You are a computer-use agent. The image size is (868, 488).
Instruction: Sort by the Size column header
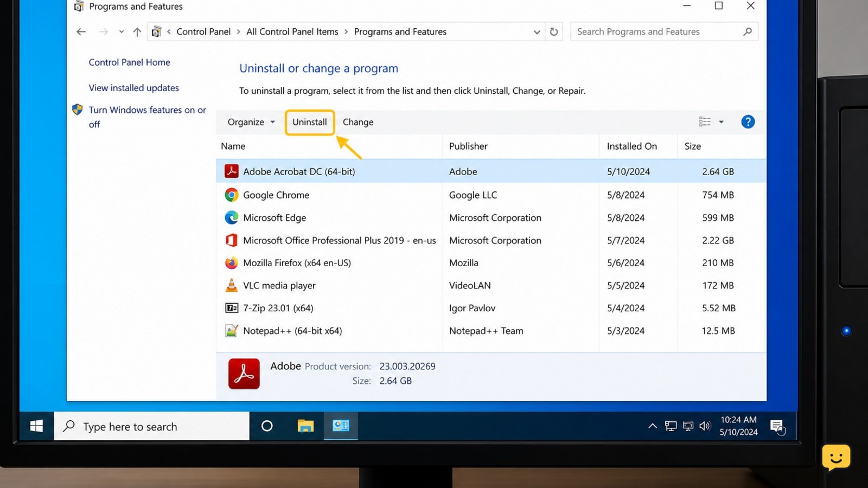pos(722,146)
